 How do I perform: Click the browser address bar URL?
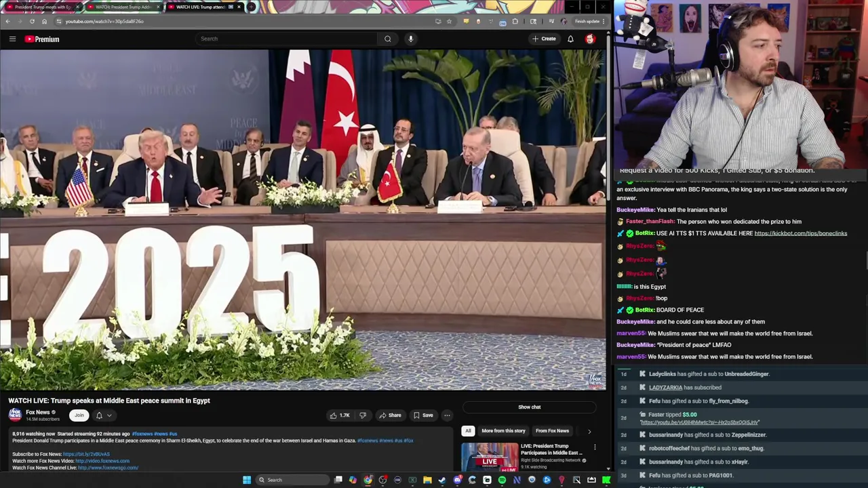(x=104, y=21)
